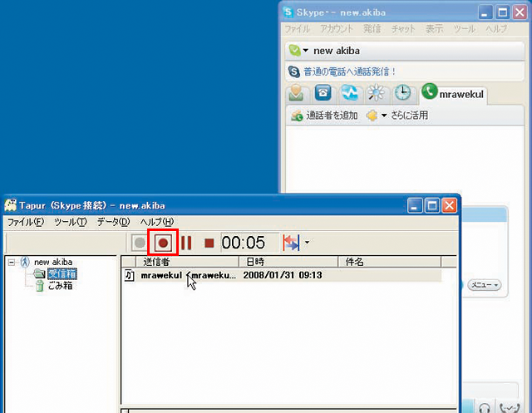Click the 00:05 recording timer display

(x=249, y=243)
